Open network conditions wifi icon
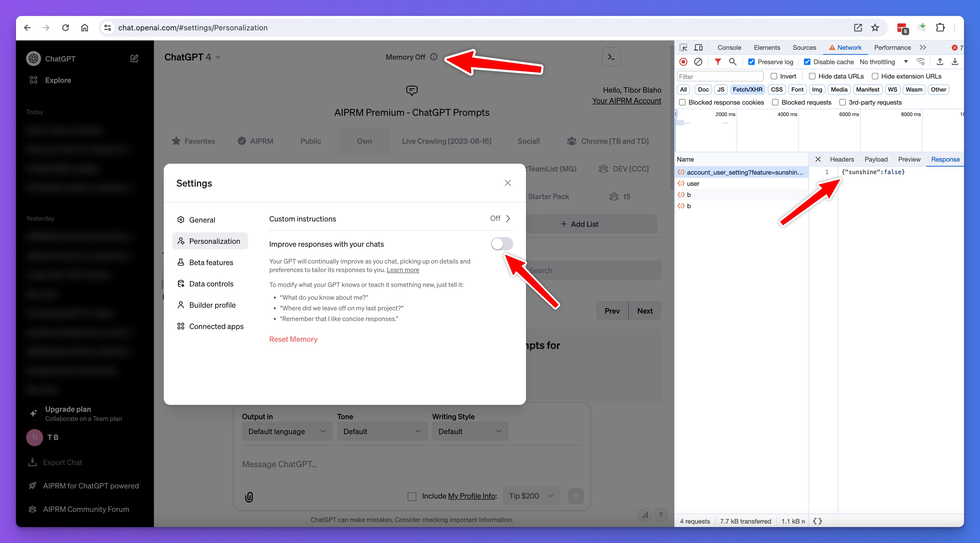The width and height of the screenshot is (980, 543). point(921,61)
